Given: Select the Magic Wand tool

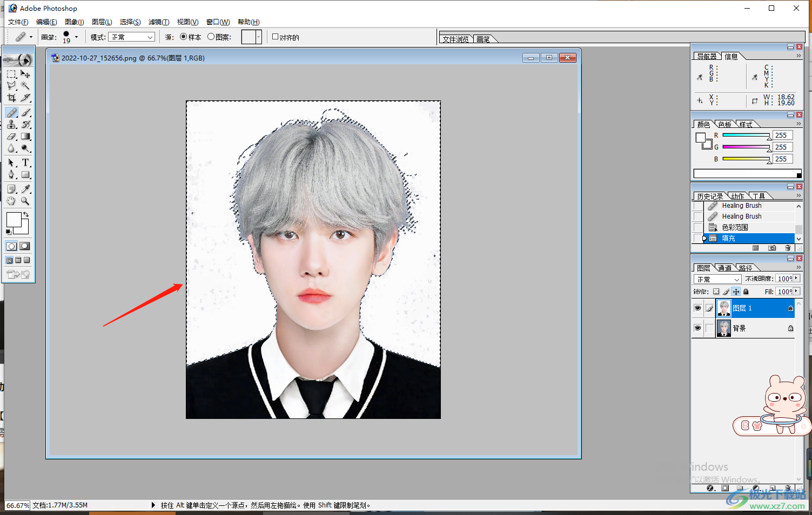Looking at the screenshot, I should [x=25, y=86].
